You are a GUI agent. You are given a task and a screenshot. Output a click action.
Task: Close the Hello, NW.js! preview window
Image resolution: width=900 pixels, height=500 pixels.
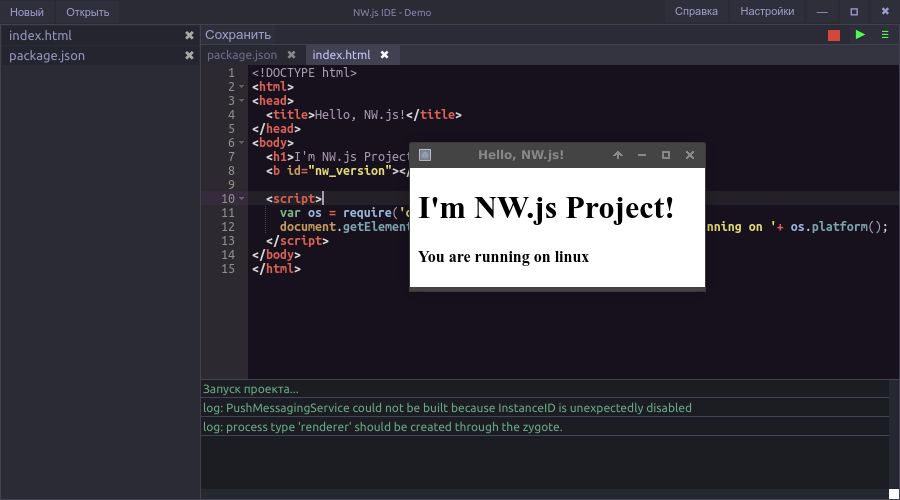690,155
